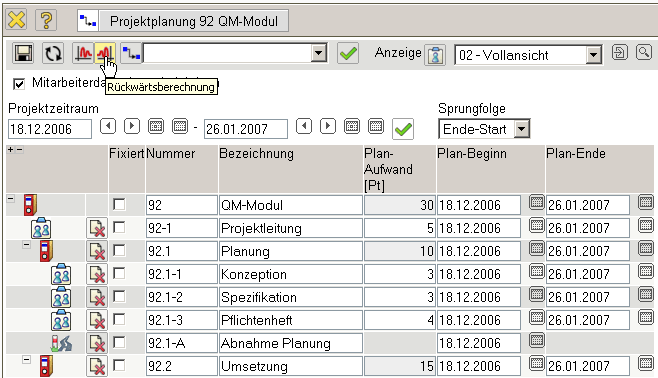This screenshot has height=378, width=658.
Task: Click the magnifier icon in the top toolbar
Action: pos(644,52)
